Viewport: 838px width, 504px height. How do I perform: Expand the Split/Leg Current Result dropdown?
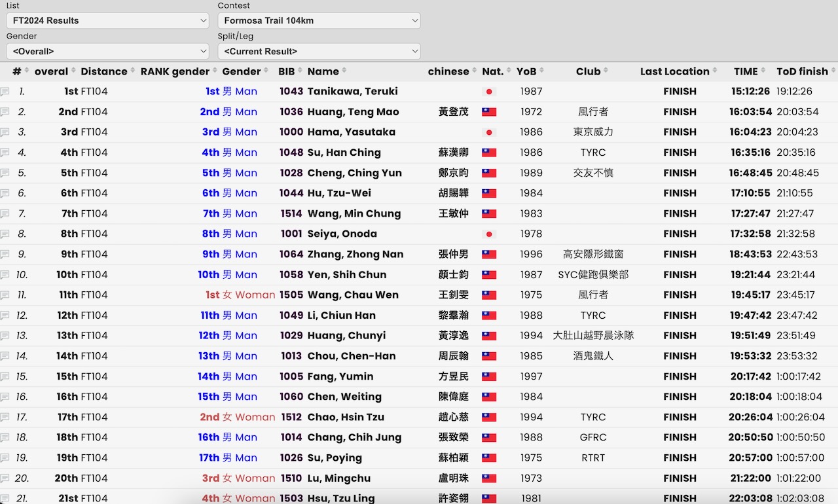coord(319,51)
